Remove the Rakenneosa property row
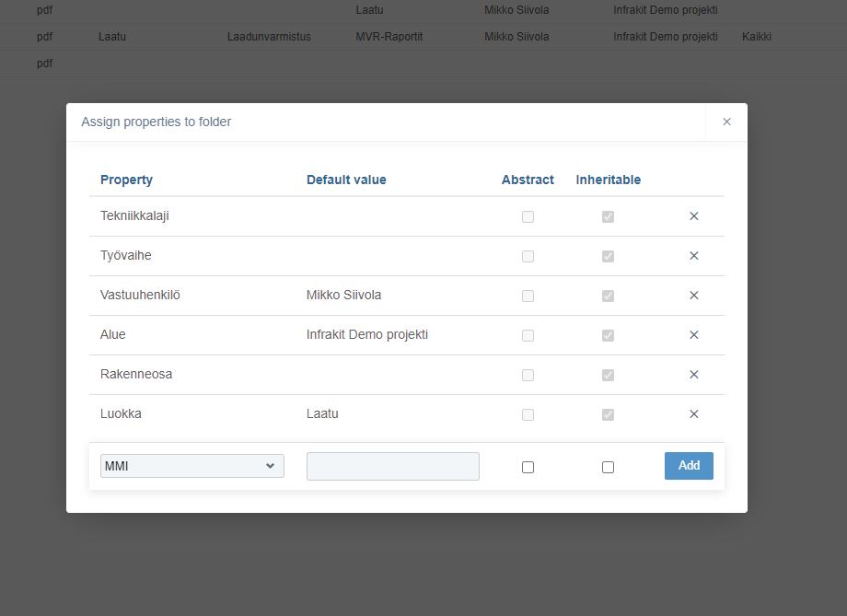847x616 pixels. (x=694, y=375)
